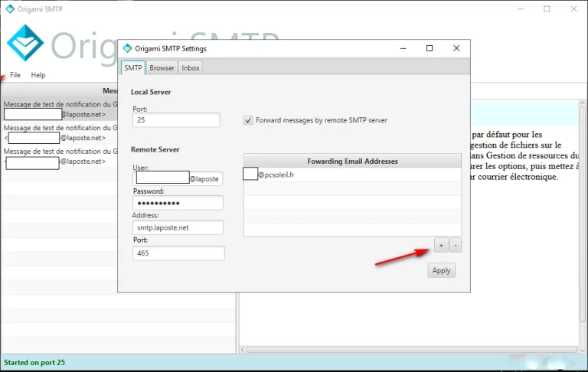Viewport: 588px width, 372px height.
Task: Click the minus button to remove forwarding address
Action: pyautogui.click(x=456, y=245)
